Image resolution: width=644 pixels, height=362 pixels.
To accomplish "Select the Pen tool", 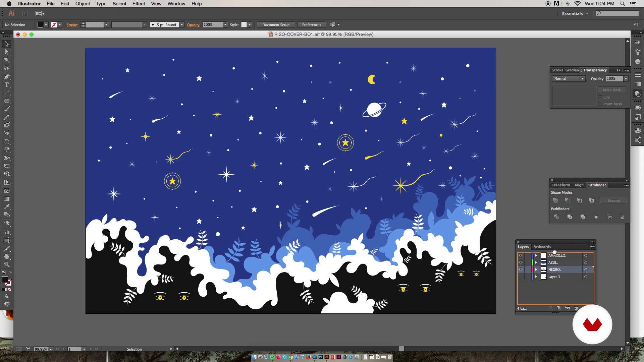I will pyautogui.click(x=7, y=77).
